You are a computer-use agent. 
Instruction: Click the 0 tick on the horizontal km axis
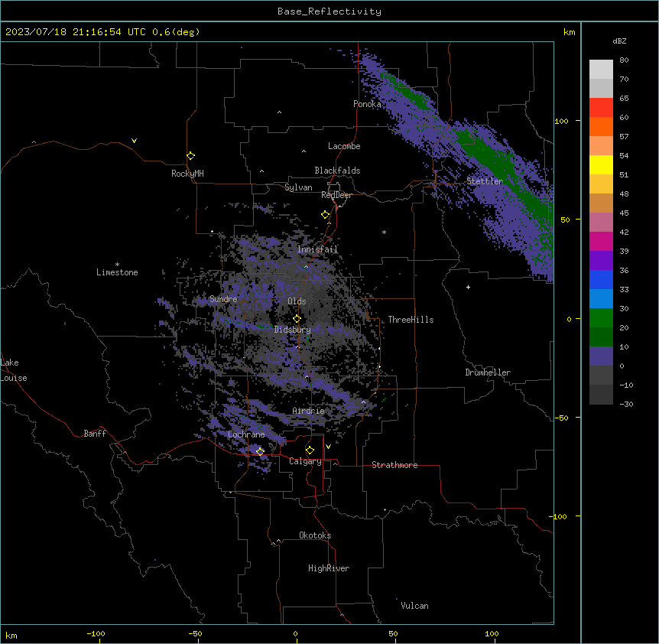click(295, 633)
